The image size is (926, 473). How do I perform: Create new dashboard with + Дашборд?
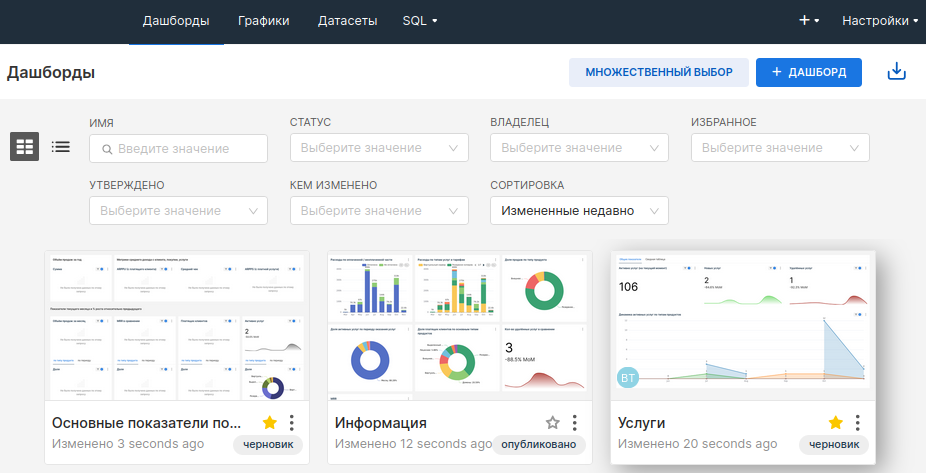point(808,72)
